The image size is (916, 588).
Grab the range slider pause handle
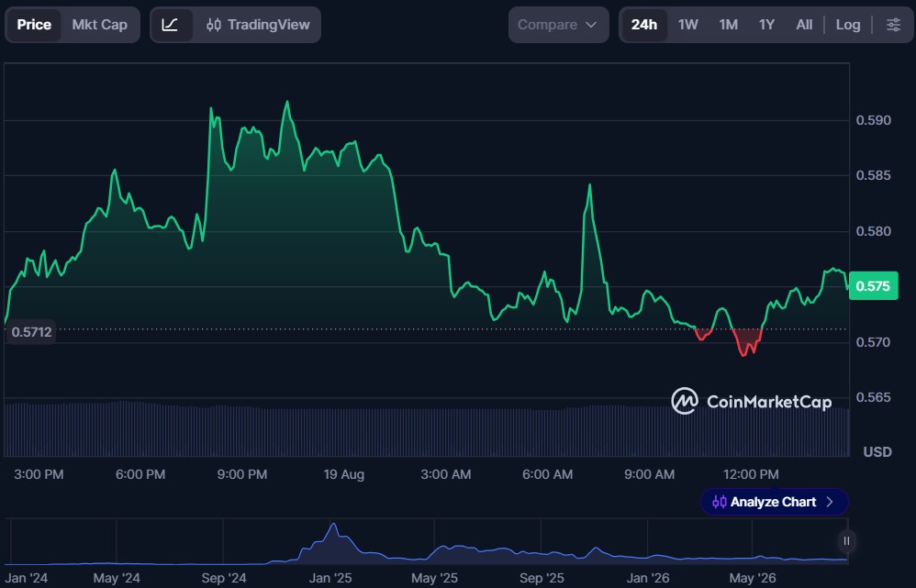pyautogui.click(x=846, y=541)
